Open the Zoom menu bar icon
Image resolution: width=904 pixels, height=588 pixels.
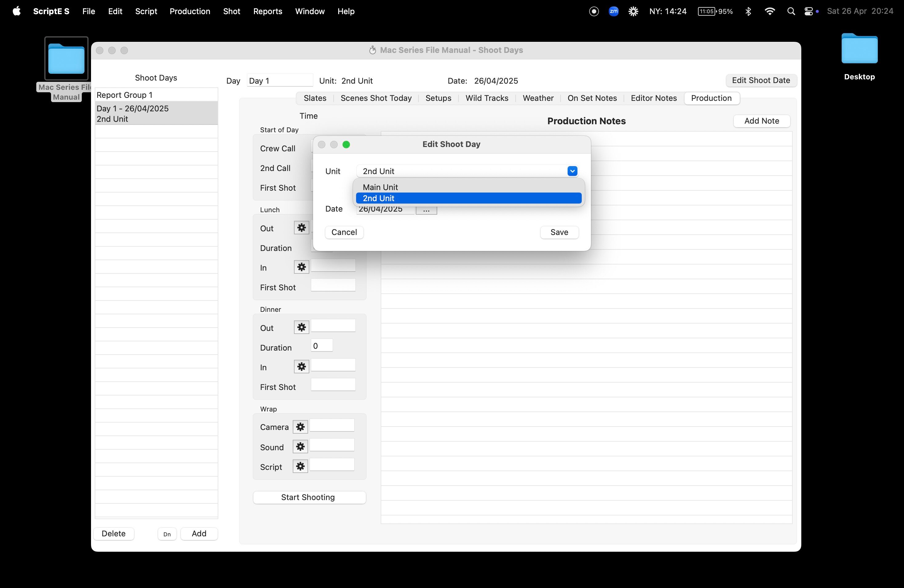tap(613, 11)
